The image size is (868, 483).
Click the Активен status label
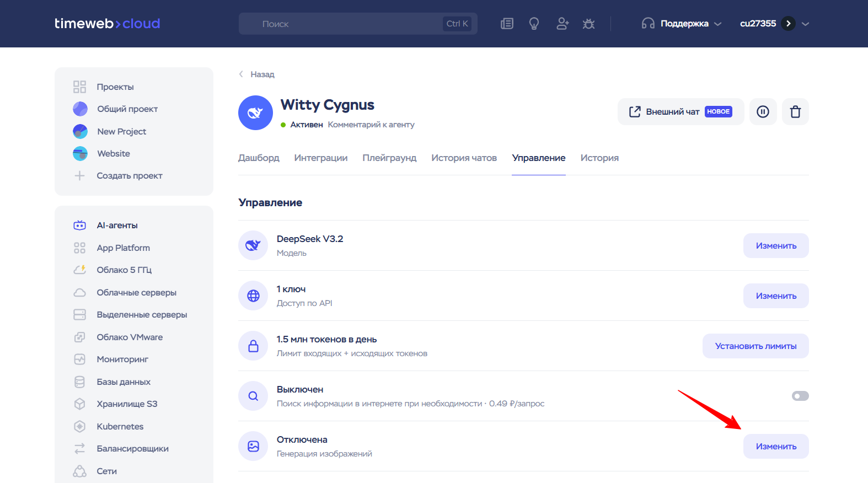(307, 125)
